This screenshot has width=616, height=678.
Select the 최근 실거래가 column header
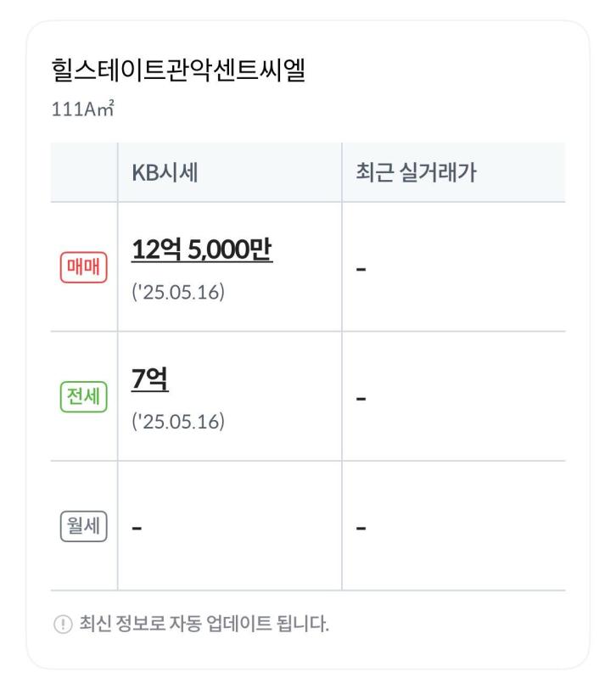click(x=416, y=172)
